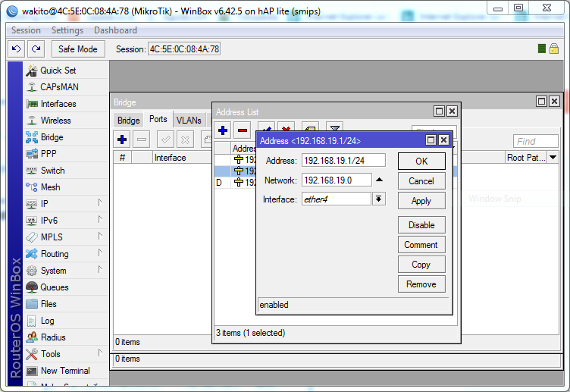This screenshot has height=392, width=570.
Task: Open the Dashboard menu
Action: [116, 30]
